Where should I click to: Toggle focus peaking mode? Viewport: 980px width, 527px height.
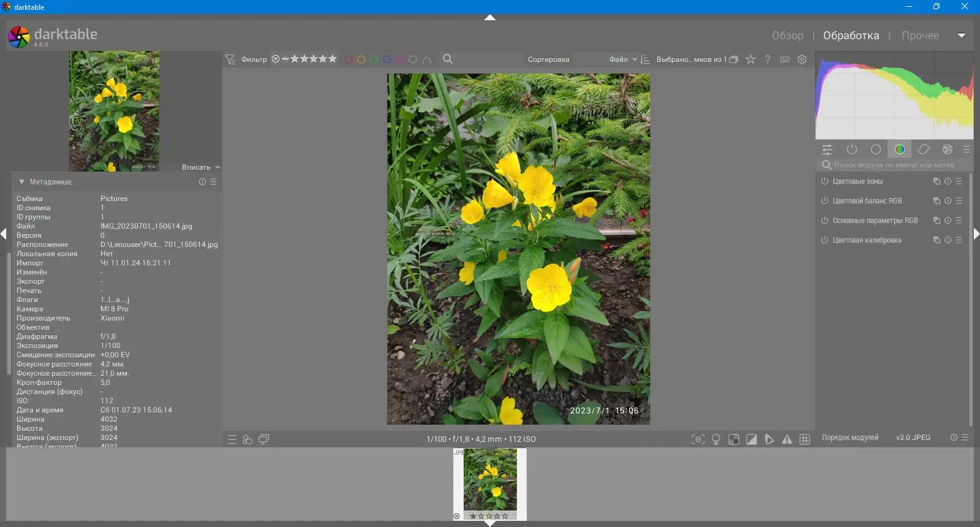[x=698, y=439]
